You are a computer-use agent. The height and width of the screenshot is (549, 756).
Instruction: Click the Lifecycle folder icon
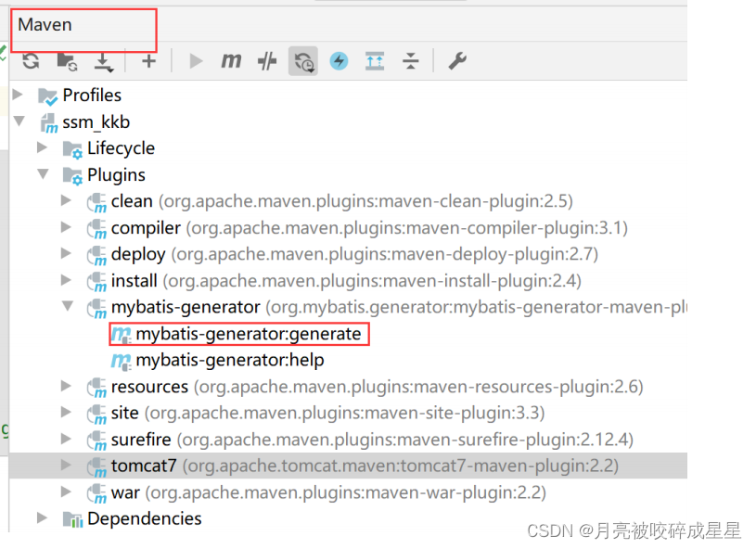click(x=72, y=149)
